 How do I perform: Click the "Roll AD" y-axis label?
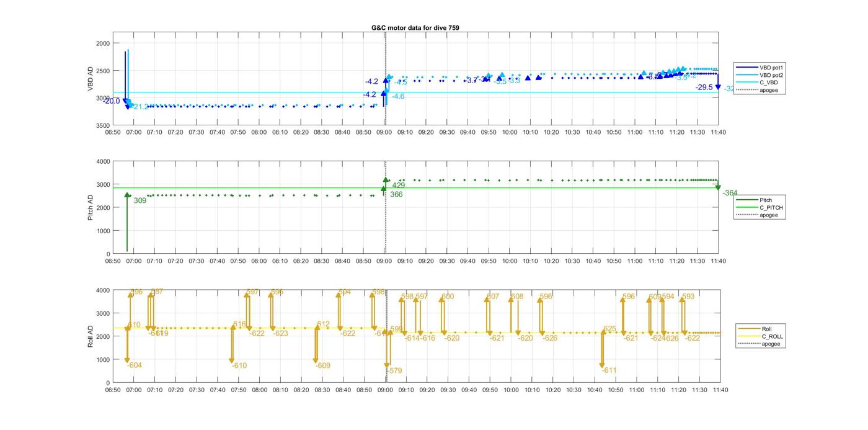[91, 336]
